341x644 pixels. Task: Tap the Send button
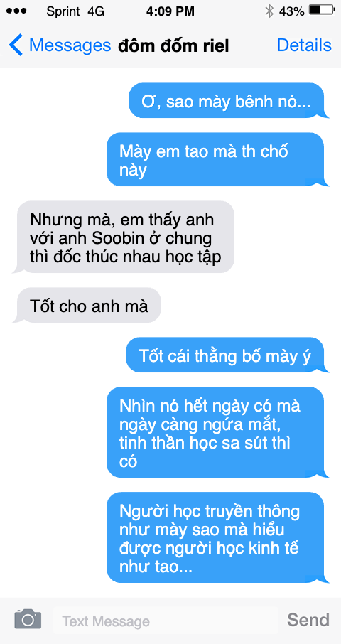pos(308,619)
